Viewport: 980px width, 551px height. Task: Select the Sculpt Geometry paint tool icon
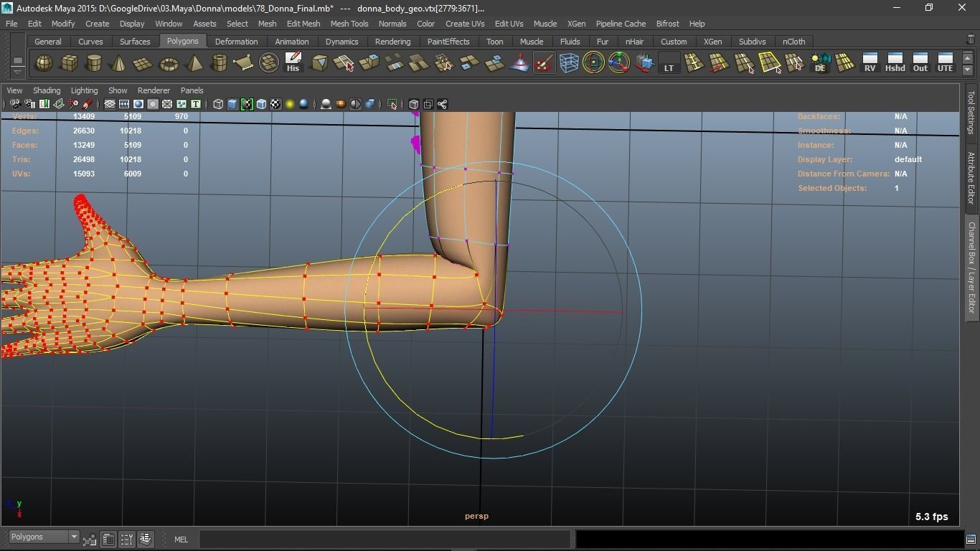pyautogui.click(x=544, y=63)
